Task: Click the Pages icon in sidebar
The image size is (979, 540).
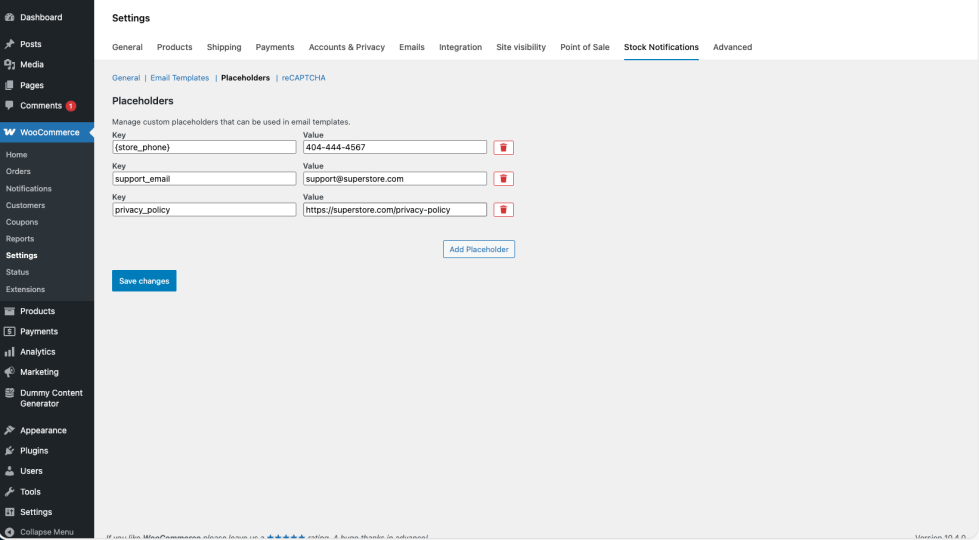Action: click(x=9, y=85)
